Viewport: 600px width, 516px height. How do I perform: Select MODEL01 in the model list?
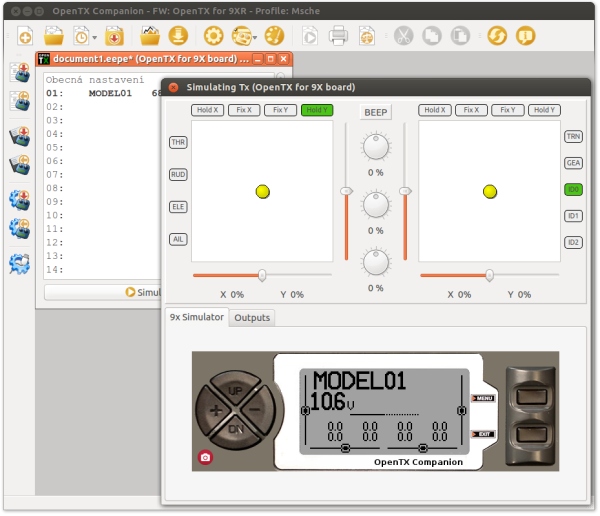110,93
